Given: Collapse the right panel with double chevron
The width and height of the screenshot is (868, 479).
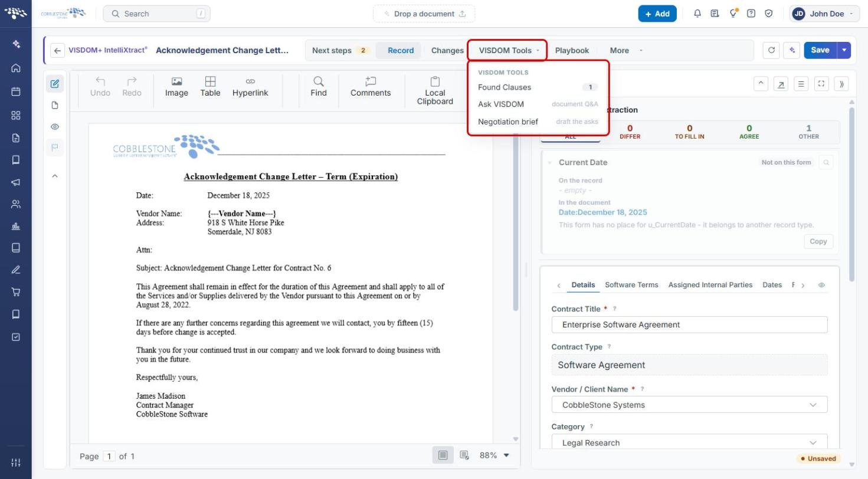Looking at the screenshot, I should [842, 84].
